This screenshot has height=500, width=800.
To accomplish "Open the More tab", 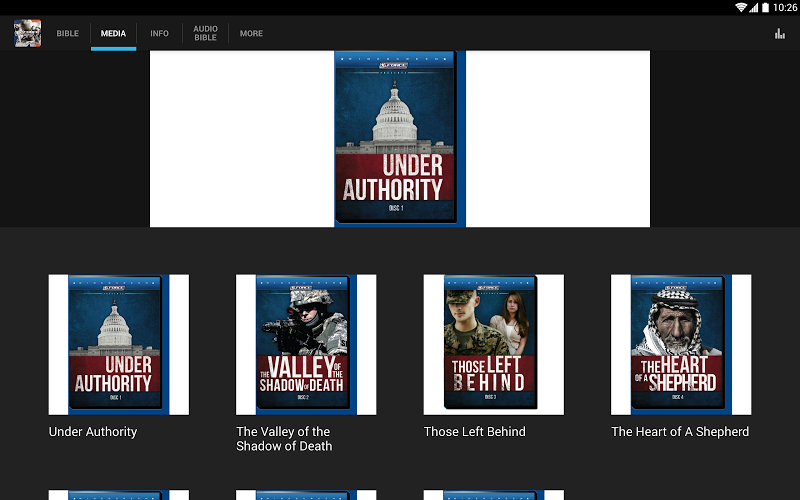I will (251, 34).
